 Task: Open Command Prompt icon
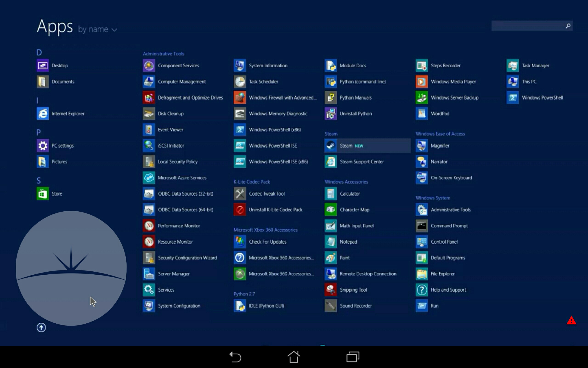(422, 226)
